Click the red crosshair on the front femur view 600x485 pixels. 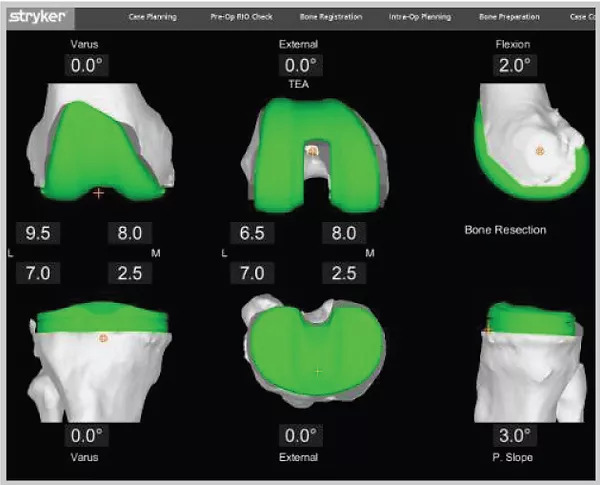pos(98,192)
